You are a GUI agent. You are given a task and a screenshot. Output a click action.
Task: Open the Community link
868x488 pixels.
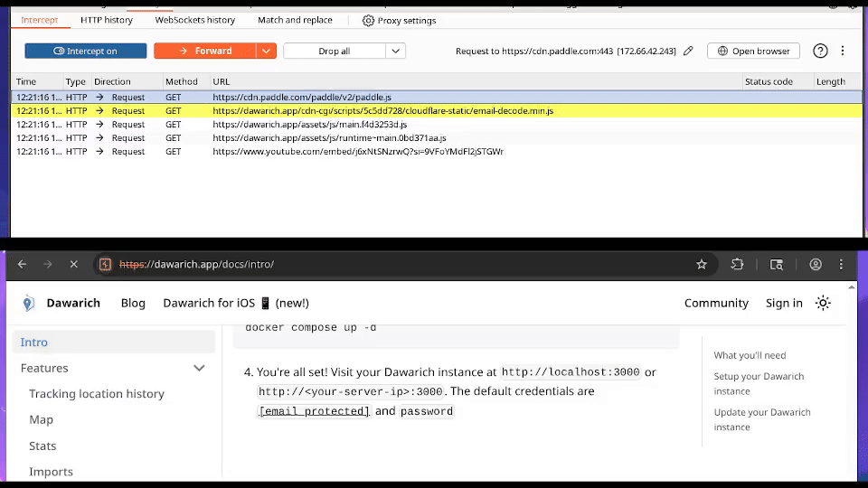click(716, 304)
